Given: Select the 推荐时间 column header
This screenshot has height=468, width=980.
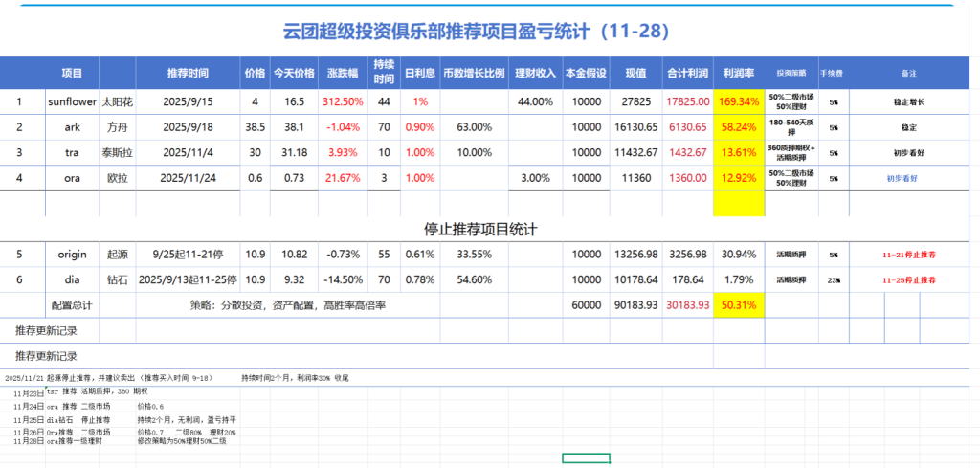Looking at the screenshot, I should tap(189, 73).
